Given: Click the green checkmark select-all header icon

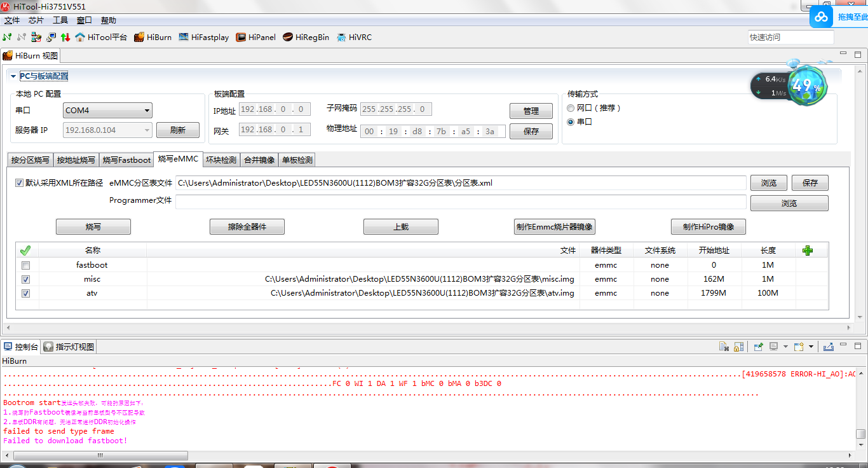Looking at the screenshot, I should click(25, 251).
